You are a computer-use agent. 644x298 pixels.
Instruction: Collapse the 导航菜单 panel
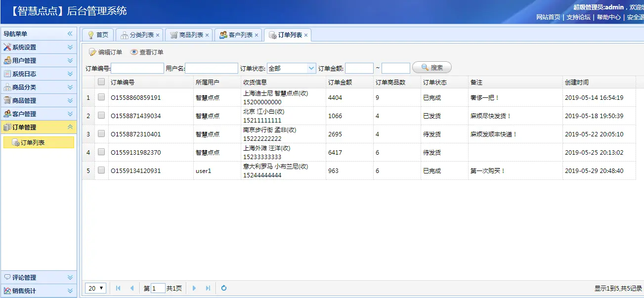[70, 34]
